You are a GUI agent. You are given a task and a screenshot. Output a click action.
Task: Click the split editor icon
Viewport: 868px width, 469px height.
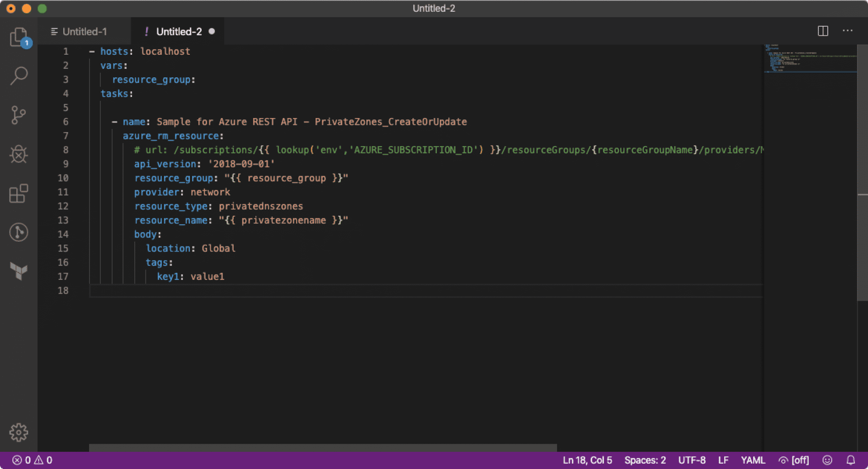tap(823, 31)
